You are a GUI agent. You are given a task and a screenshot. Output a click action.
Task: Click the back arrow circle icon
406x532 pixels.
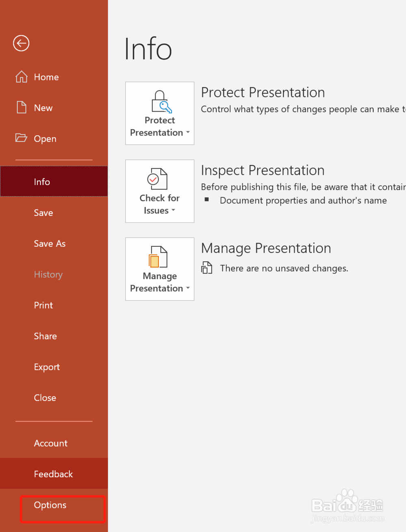(21, 43)
